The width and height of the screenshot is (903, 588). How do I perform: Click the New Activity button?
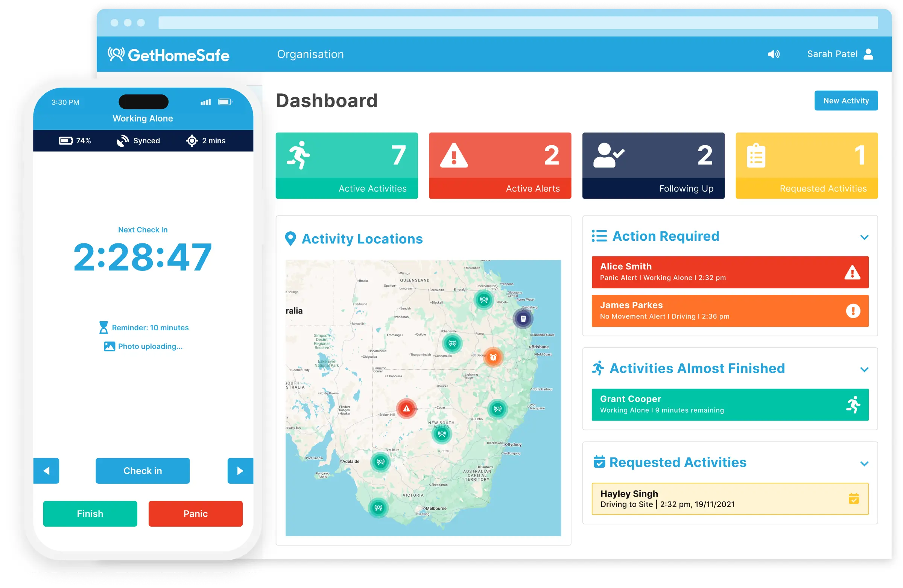pyautogui.click(x=846, y=100)
